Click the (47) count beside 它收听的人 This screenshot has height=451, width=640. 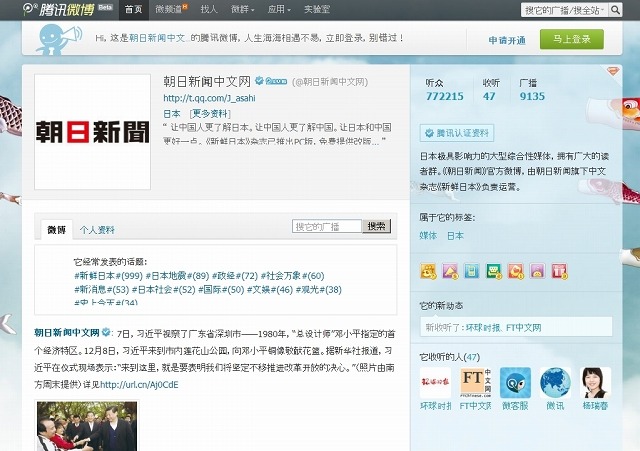coord(472,357)
